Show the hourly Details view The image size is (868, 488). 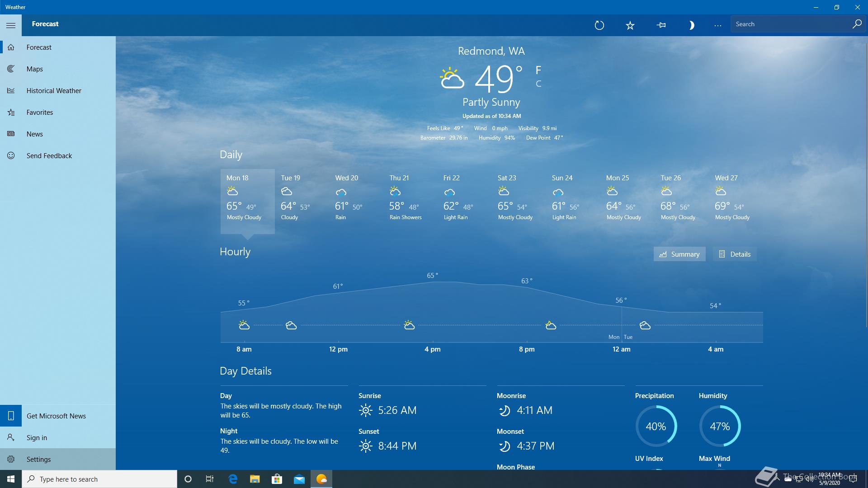735,254
